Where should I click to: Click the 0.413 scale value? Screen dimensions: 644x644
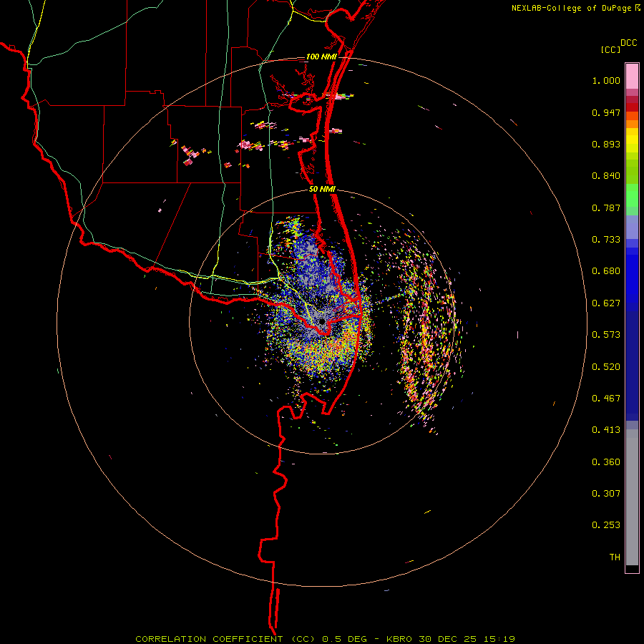pyautogui.click(x=606, y=430)
